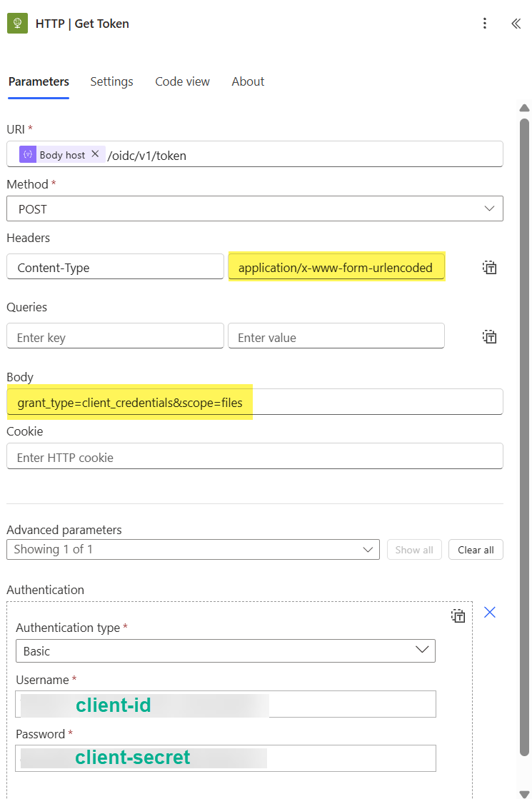The width and height of the screenshot is (532, 799).
Task: Click the Username field with client-id
Action: pos(226,704)
